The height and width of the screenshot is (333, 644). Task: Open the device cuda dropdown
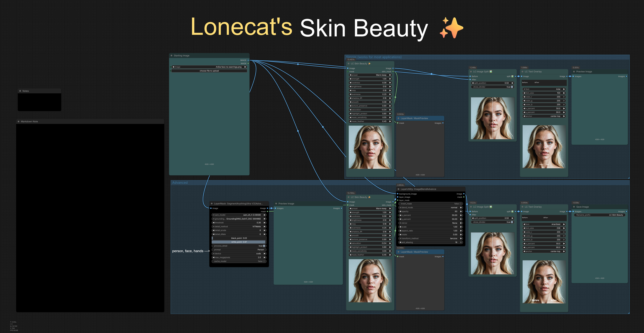coord(239,254)
